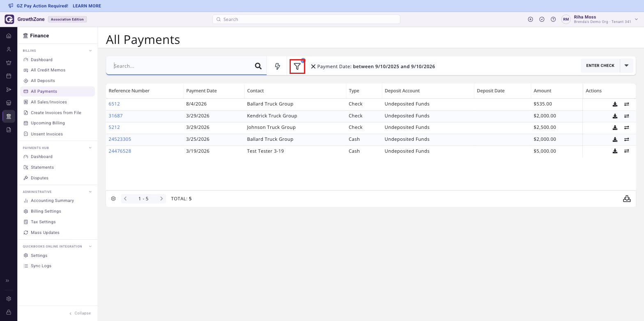Viewport: 644px width, 321px height.
Task: Click LEARN MORE in the banner
Action: point(87,6)
